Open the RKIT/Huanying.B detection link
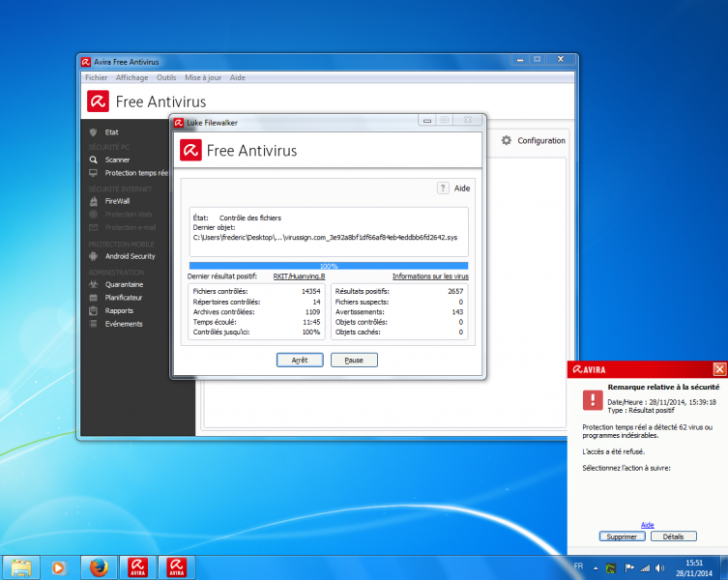The width and height of the screenshot is (728, 580). [x=299, y=276]
